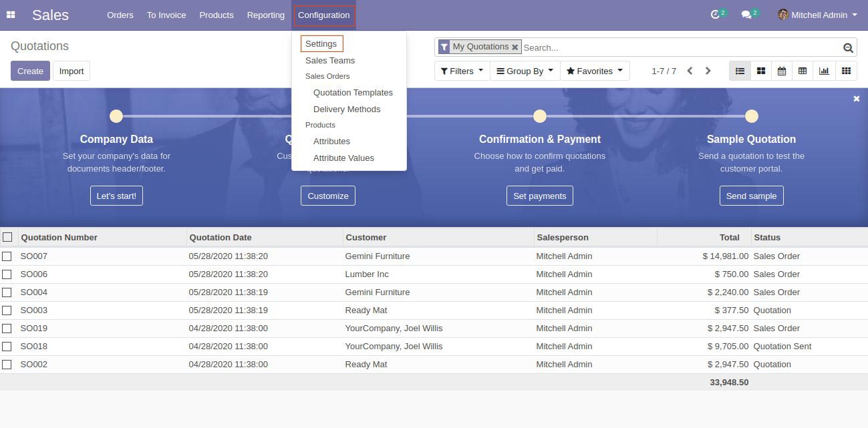The height and width of the screenshot is (428, 868).
Task: Click the Import button
Action: [71, 71]
